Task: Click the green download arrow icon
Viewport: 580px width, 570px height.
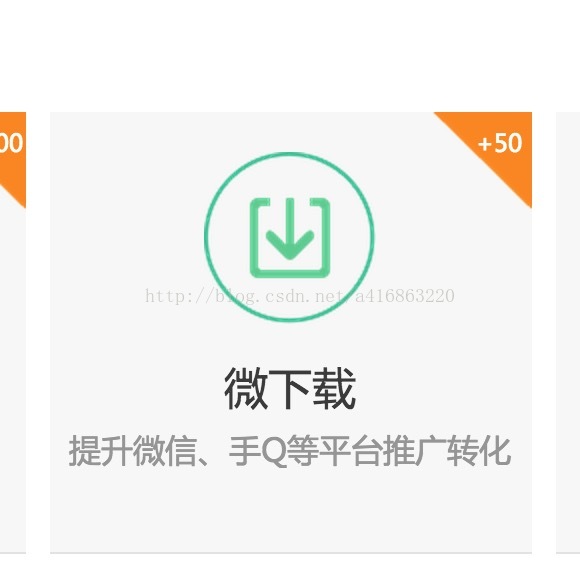Action: coord(290,238)
